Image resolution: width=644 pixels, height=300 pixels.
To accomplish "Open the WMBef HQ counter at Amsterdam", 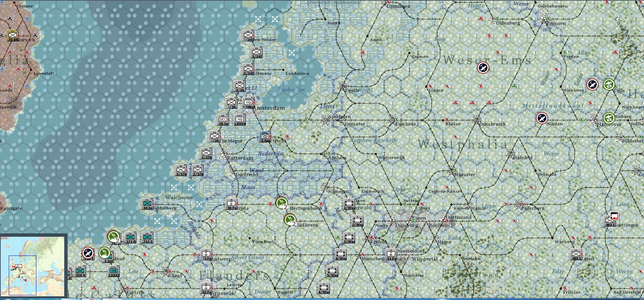I will coord(249,103).
